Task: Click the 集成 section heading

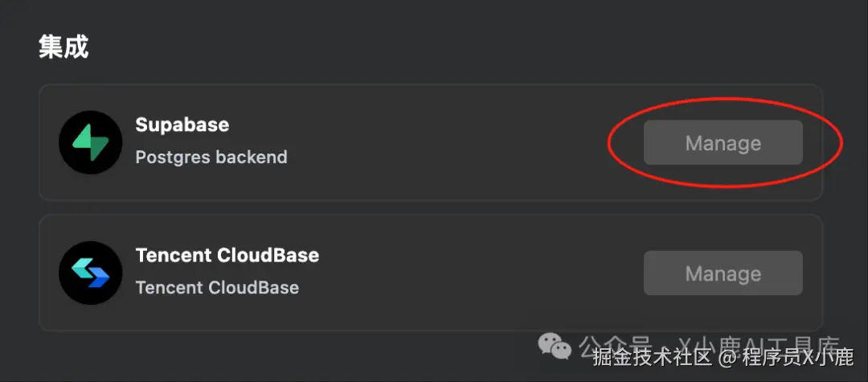Action: 63,47
